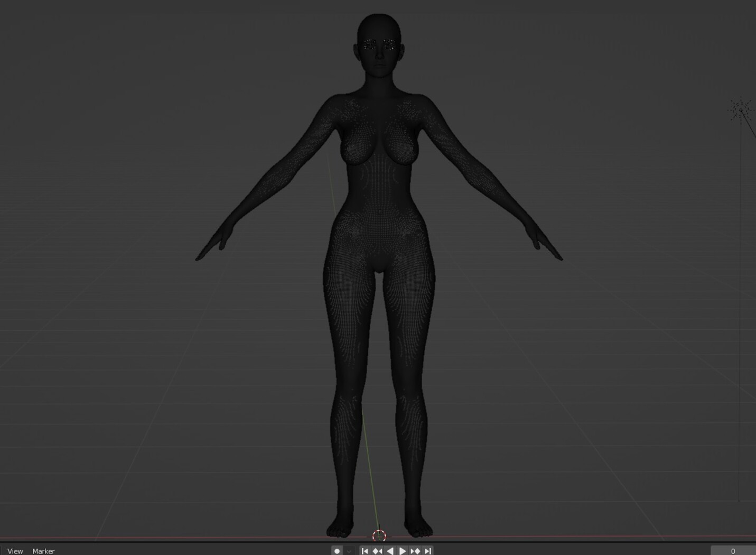Open the View menu in the timeline
The image size is (756, 555).
[15, 551]
